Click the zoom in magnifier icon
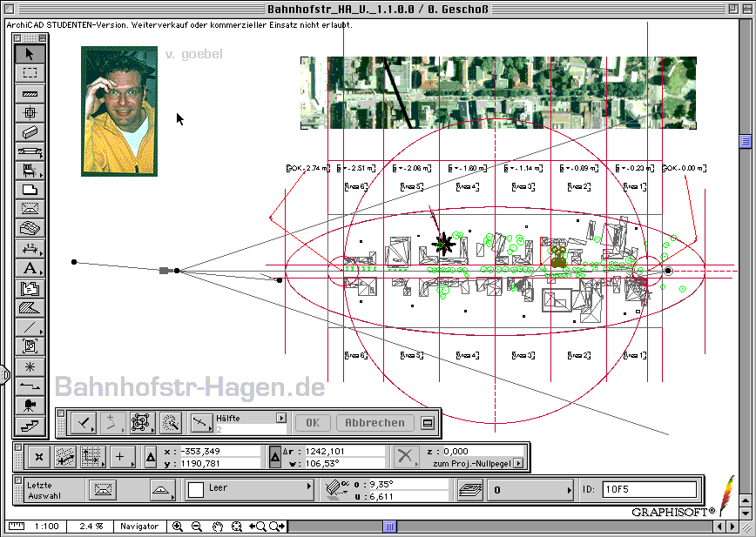 (x=178, y=527)
